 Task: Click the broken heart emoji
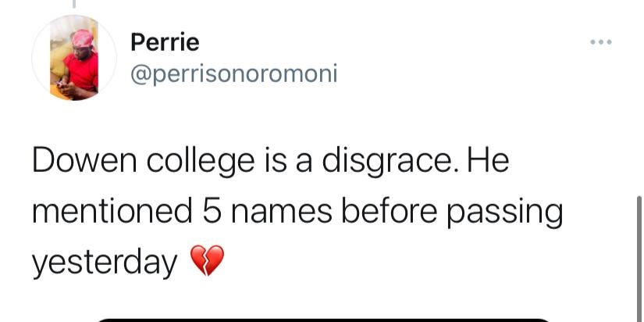point(207,260)
